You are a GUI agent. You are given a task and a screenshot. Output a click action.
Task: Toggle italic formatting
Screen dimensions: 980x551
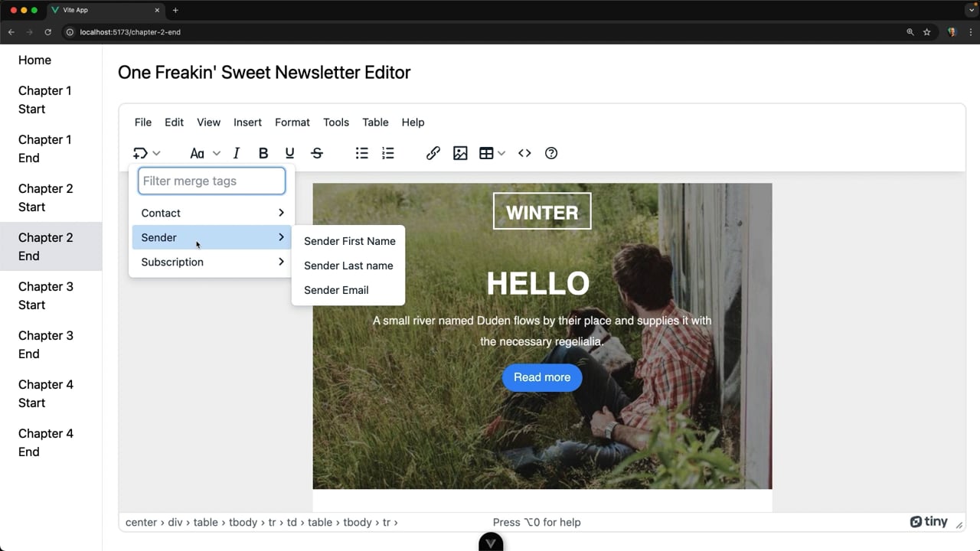point(237,153)
